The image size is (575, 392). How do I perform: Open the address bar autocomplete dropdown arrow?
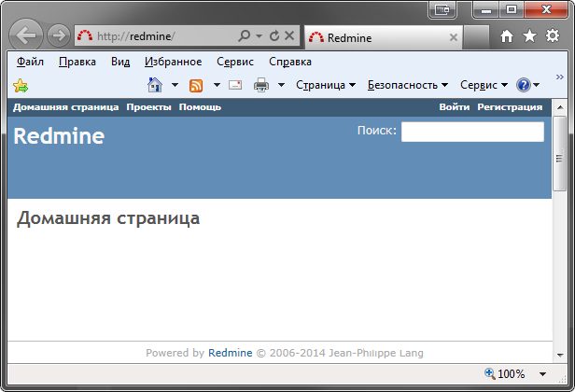click(259, 36)
